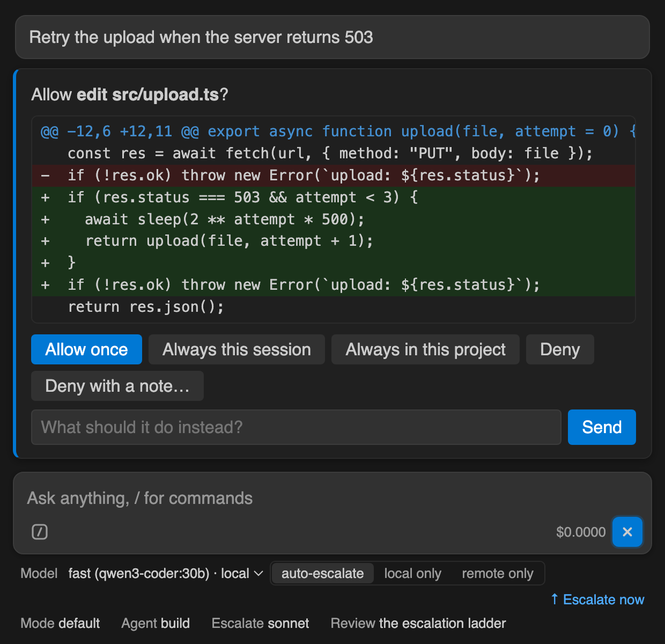Choose Always this session

[x=237, y=349]
